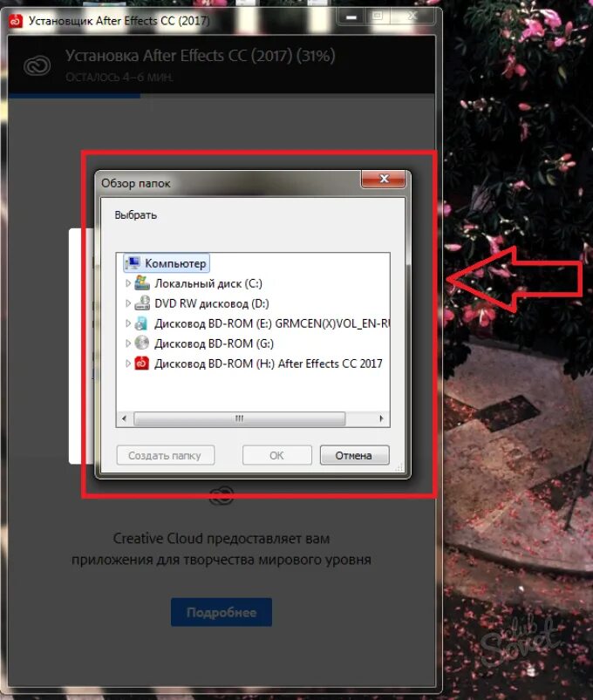Click the BD-ROM (E:) drive icon
The height and width of the screenshot is (700, 593).
(142, 323)
